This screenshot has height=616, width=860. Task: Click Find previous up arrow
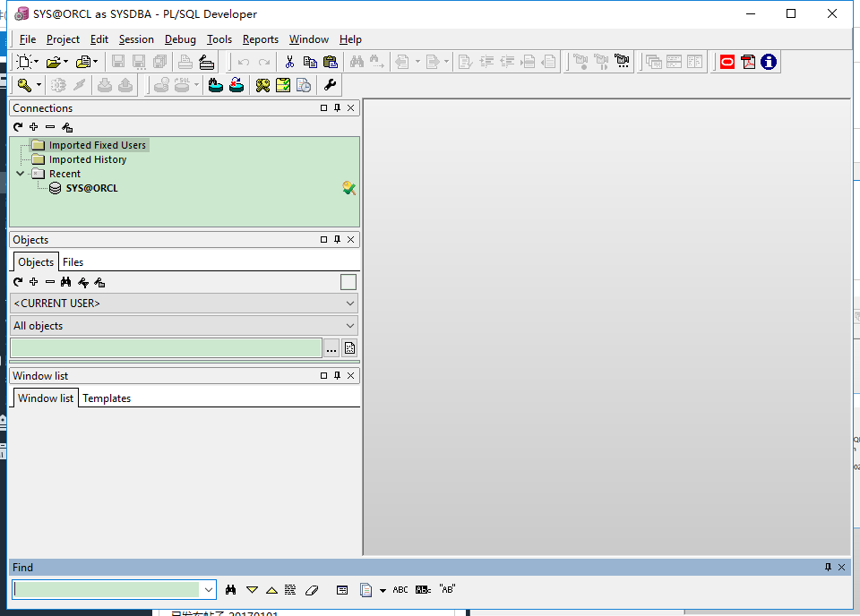pos(271,590)
